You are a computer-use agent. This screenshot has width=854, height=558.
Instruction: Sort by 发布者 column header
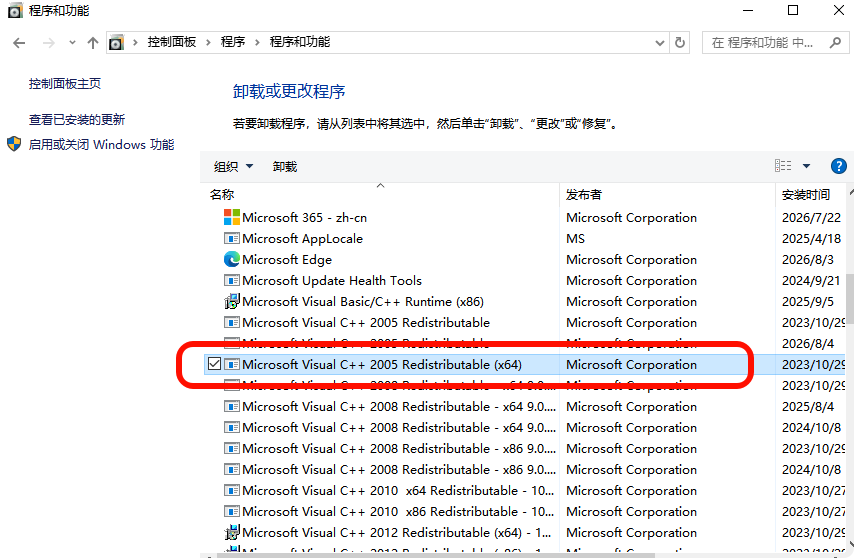[584, 194]
